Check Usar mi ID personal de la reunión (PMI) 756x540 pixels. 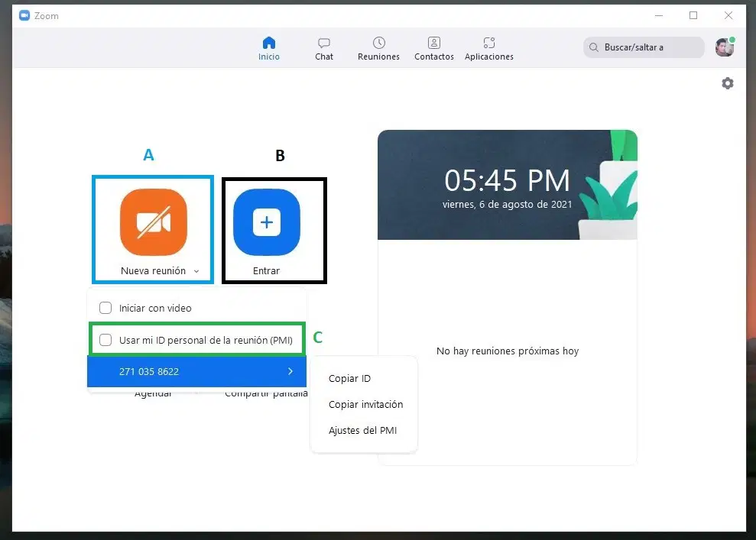tap(105, 340)
